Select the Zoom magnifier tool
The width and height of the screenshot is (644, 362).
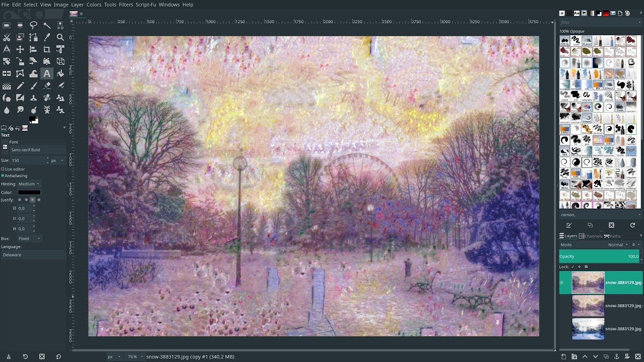60,37
